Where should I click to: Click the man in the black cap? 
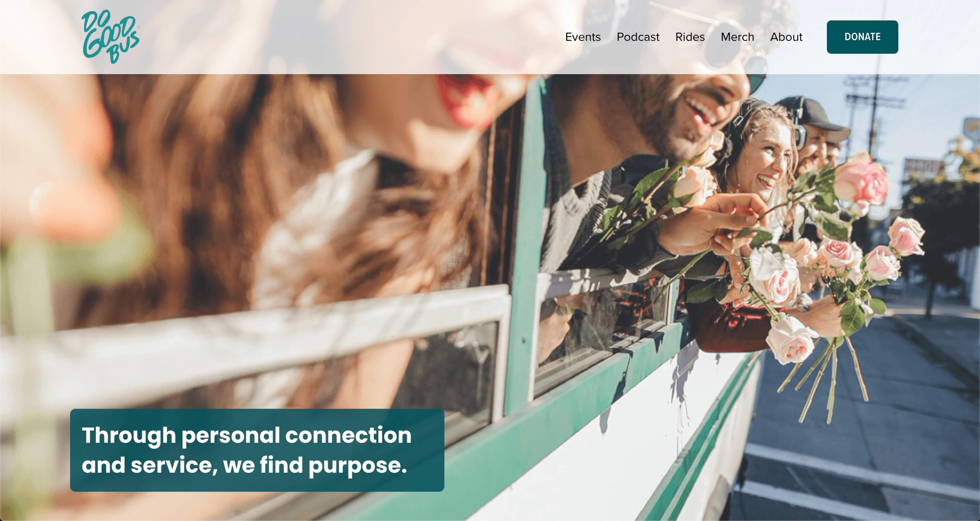pos(818,133)
